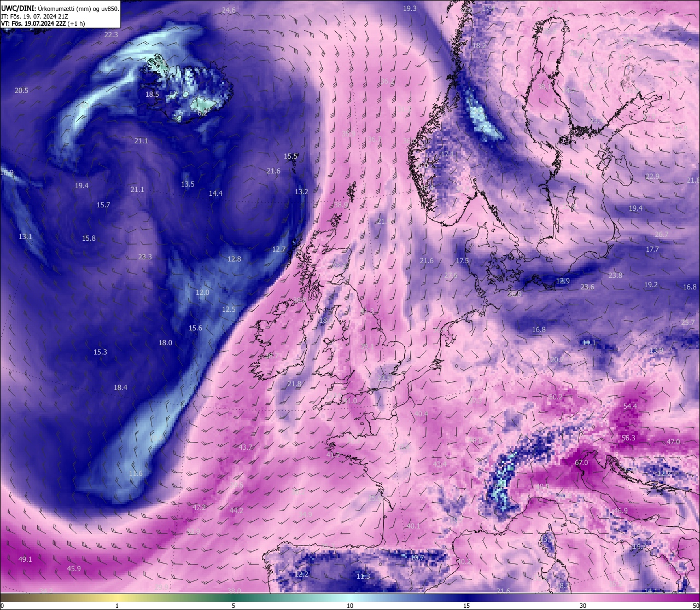The image size is (700, 610).
Task: Click the 12.8 value label
Action: tap(234, 259)
